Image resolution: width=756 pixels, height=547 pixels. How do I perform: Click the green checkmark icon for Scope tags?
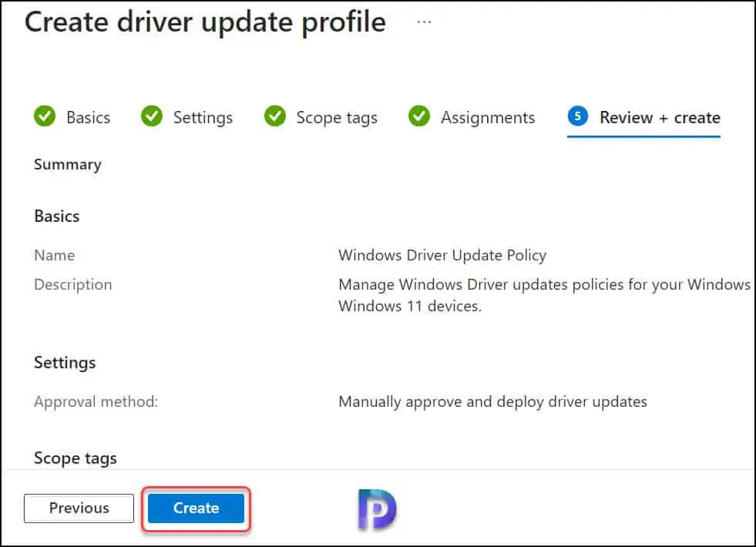pyautogui.click(x=275, y=116)
